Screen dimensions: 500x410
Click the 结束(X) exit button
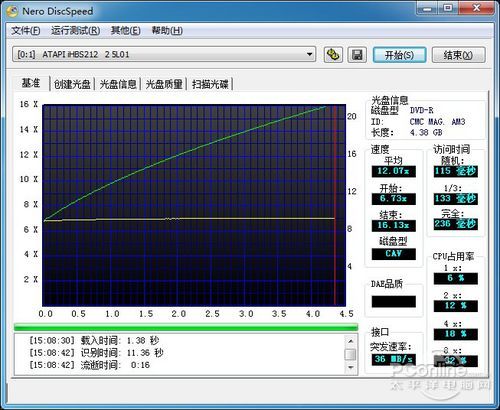pyautogui.click(x=458, y=55)
